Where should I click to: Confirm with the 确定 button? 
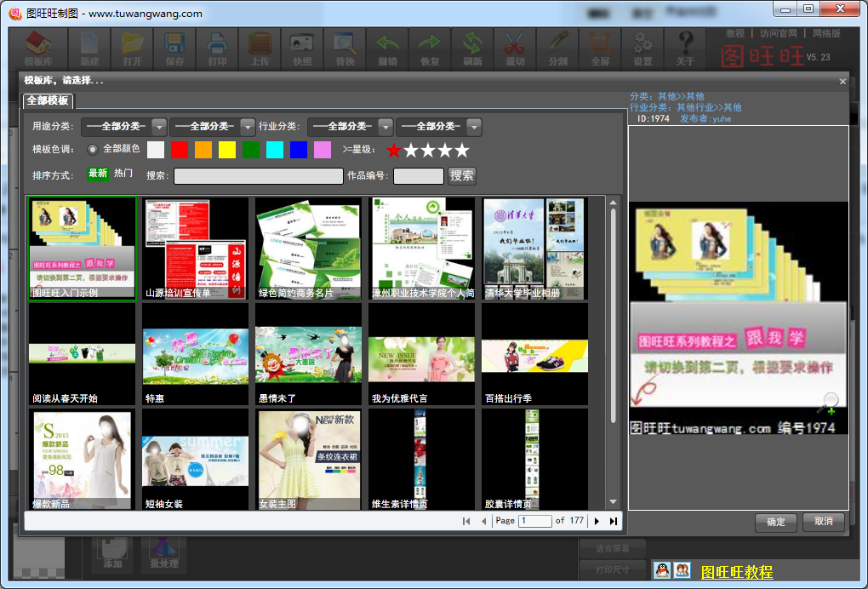(775, 522)
